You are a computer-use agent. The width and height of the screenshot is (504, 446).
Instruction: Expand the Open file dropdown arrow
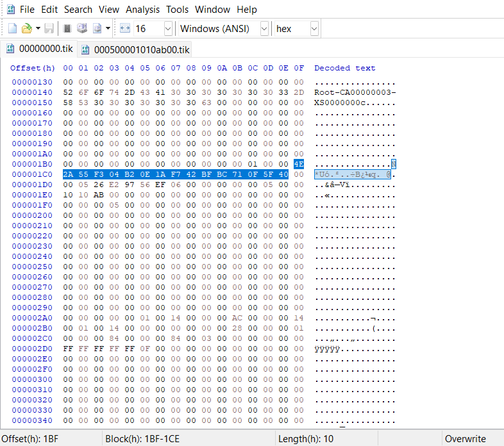[x=38, y=29]
